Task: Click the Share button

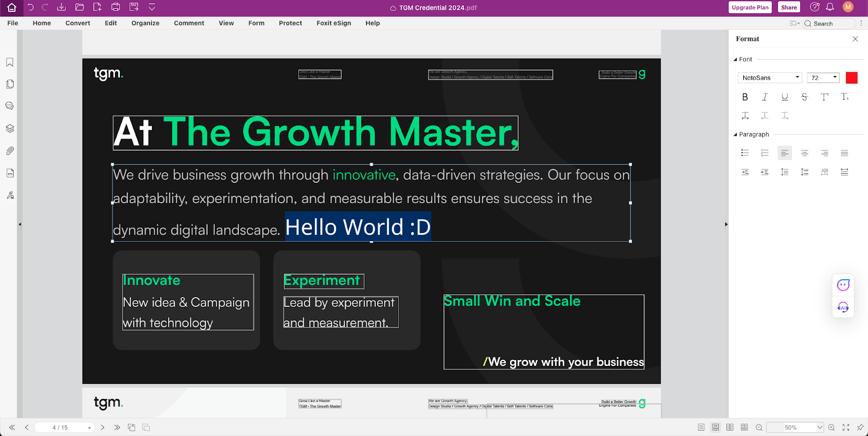Action: coord(789,7)
